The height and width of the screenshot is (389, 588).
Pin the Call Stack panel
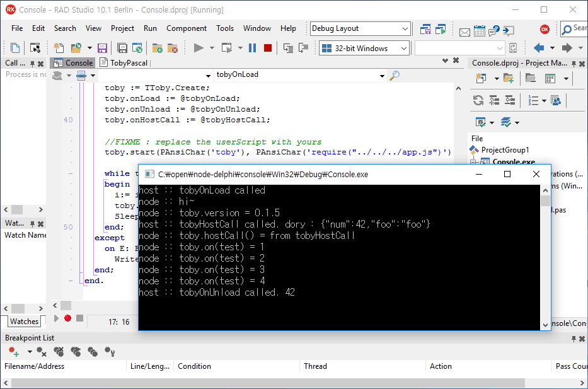pyautogui.click(x=33, y=64)
